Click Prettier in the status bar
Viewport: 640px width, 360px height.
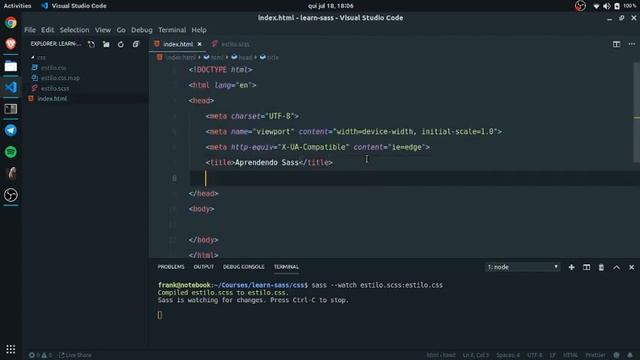(596, 355)
